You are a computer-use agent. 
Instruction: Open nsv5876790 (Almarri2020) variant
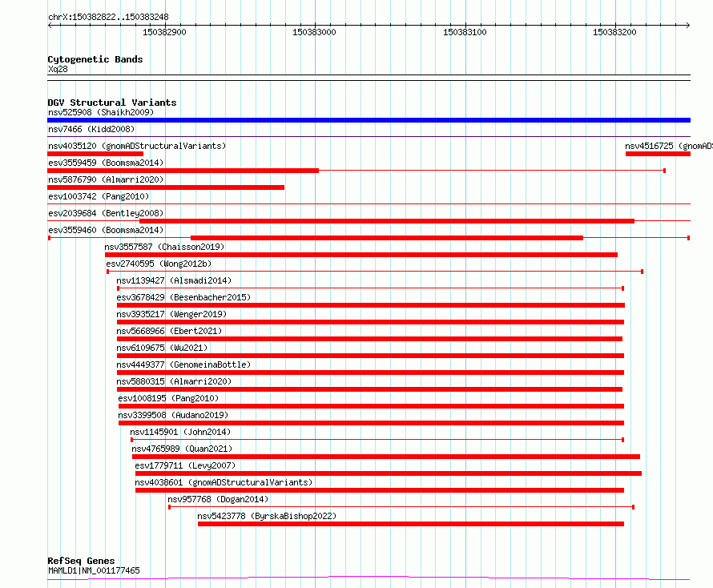coord(106,179)
